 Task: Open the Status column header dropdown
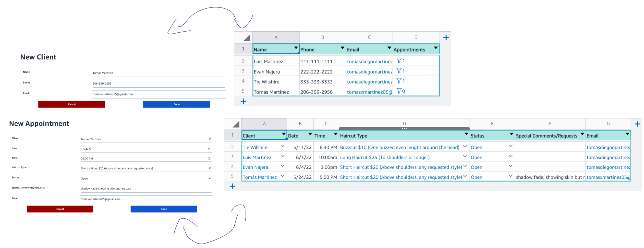(x=511, y=134)
